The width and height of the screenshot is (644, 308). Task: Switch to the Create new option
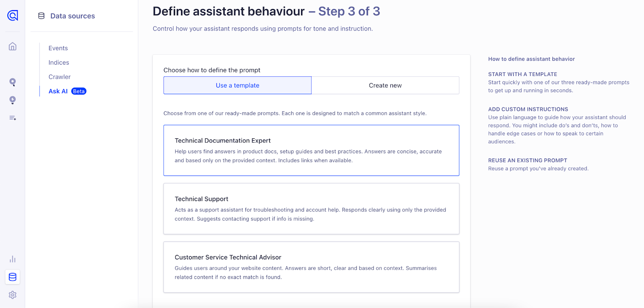(x=385, y=85)
